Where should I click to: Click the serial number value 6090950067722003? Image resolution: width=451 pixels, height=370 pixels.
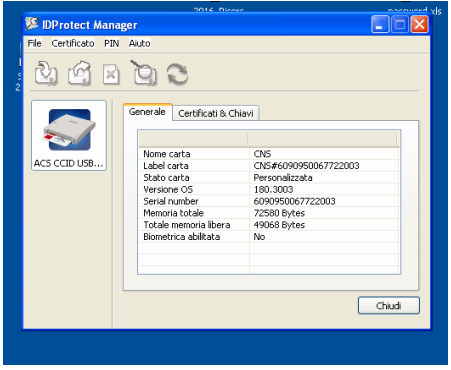(294, 201)
